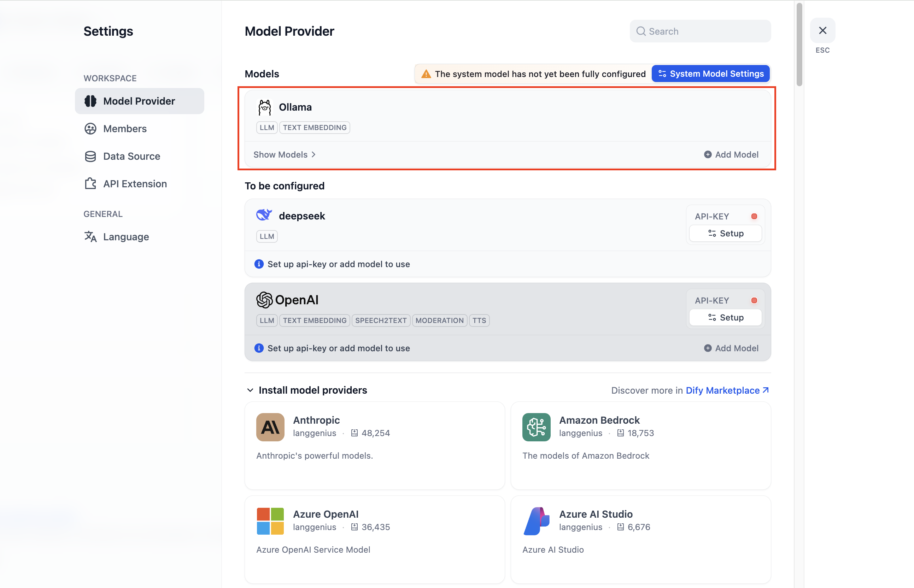
Task: Open the API Extension settings
Action: tap(135, 184)
